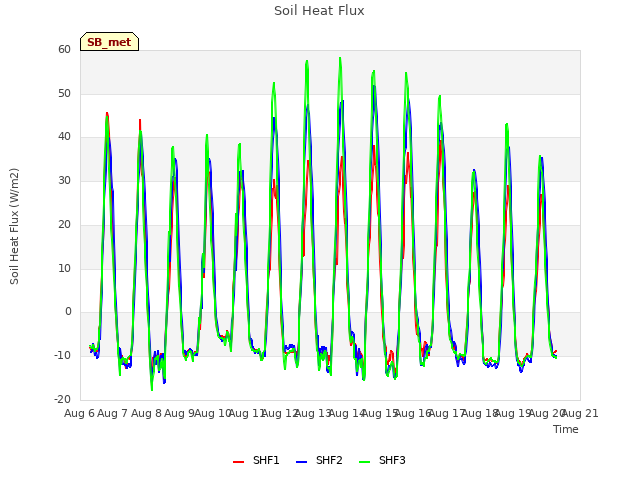Click the highest green SHF3 peak near Aug 14
The height and width of the screenshot is (480, 640).
click(x=340, y=58)
